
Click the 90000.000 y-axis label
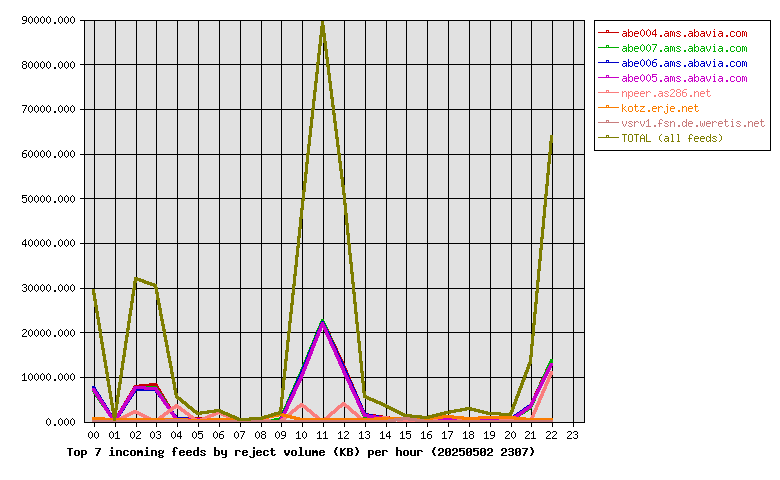48,20
